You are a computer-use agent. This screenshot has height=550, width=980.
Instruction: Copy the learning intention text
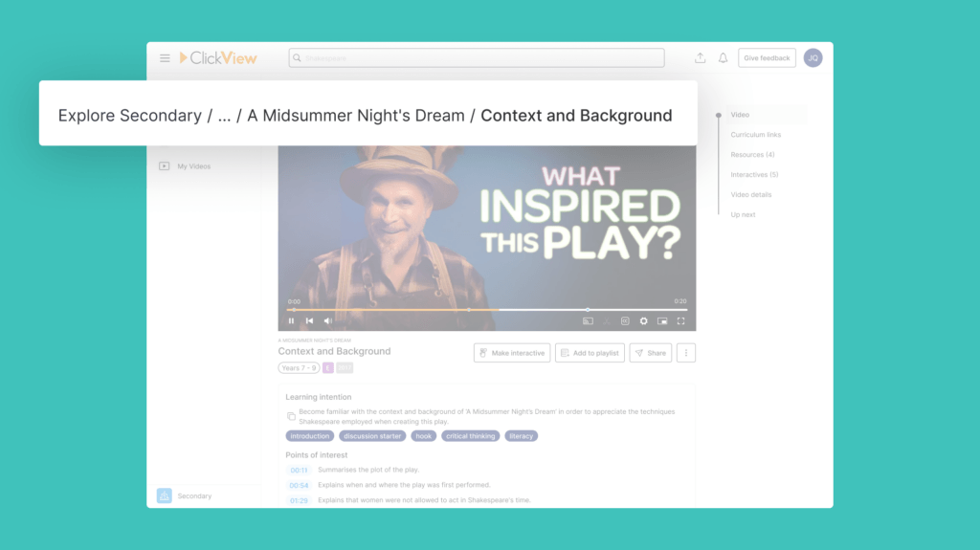[291, 416]
